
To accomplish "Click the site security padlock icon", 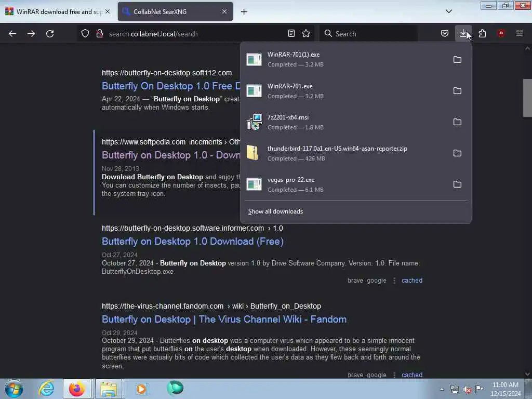I will (99, 33).
